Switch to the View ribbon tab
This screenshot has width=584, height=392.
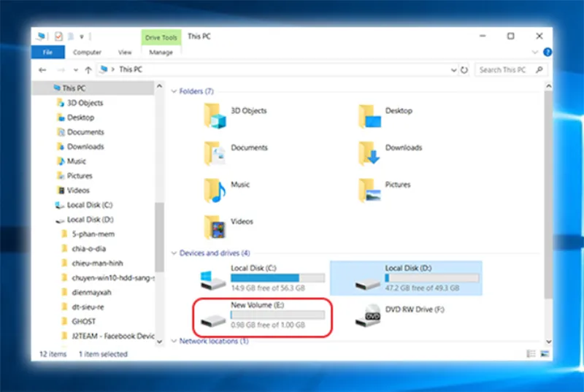125,52
